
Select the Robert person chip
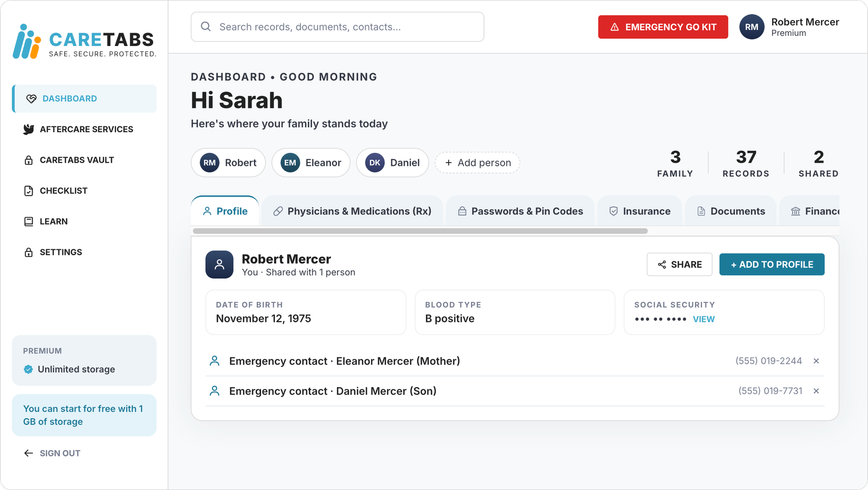228,163
